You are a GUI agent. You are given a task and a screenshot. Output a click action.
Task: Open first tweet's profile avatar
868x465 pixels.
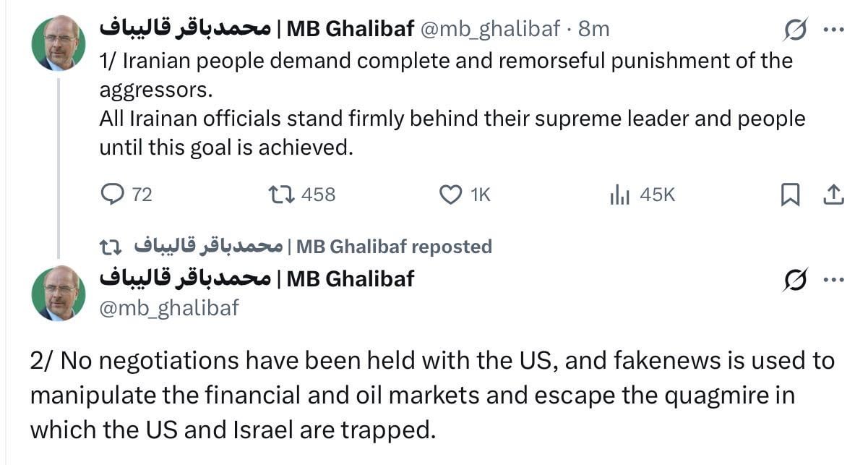pos(59,43)
